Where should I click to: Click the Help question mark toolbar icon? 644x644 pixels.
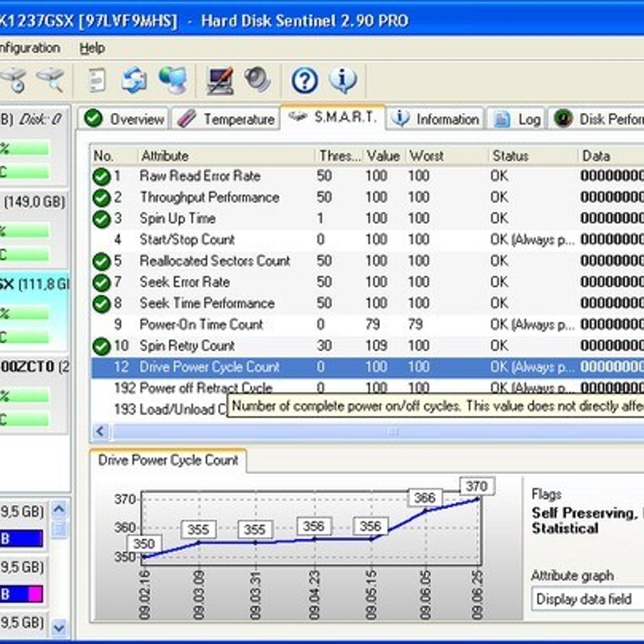304,80
